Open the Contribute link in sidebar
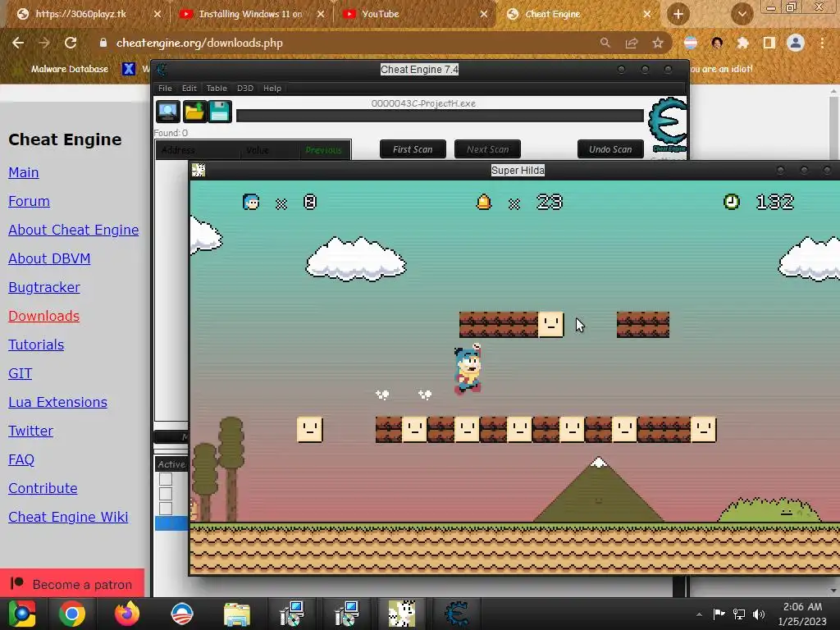This screenshot has width=840, height=630. coord(43,488)
